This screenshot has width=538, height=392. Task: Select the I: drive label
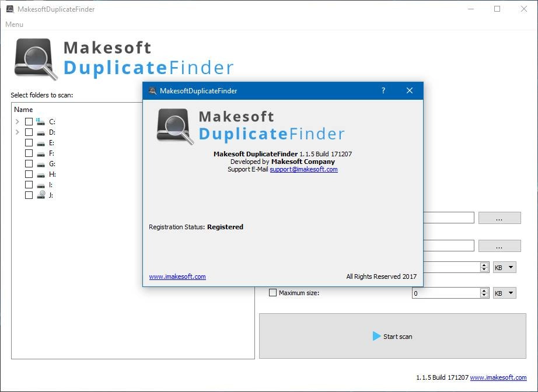(x=51, y=184)
